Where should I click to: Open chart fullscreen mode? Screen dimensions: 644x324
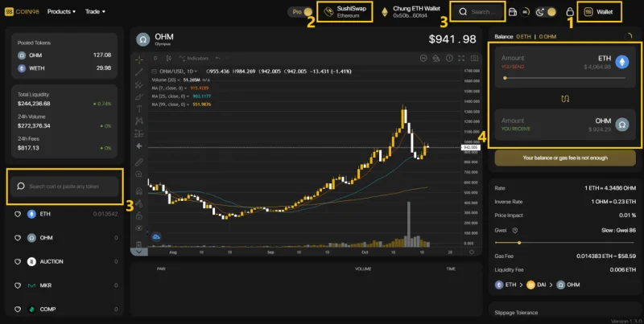click(461, 58)
